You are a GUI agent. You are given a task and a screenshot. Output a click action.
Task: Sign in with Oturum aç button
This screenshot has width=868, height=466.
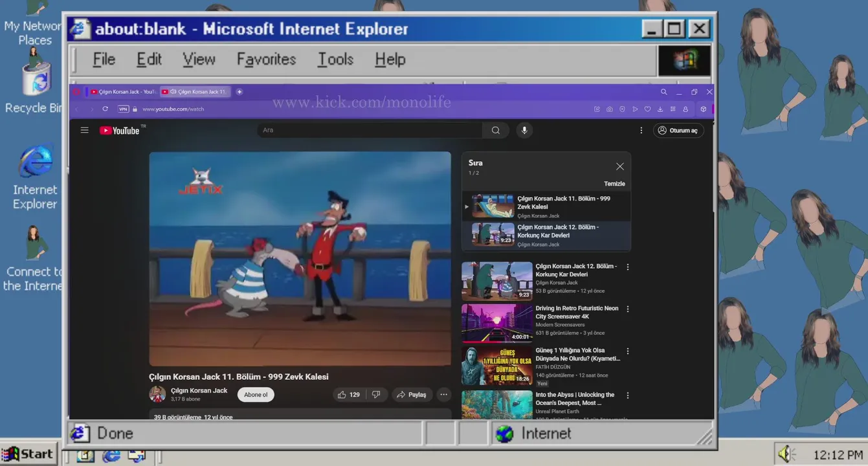coord(678,130)
